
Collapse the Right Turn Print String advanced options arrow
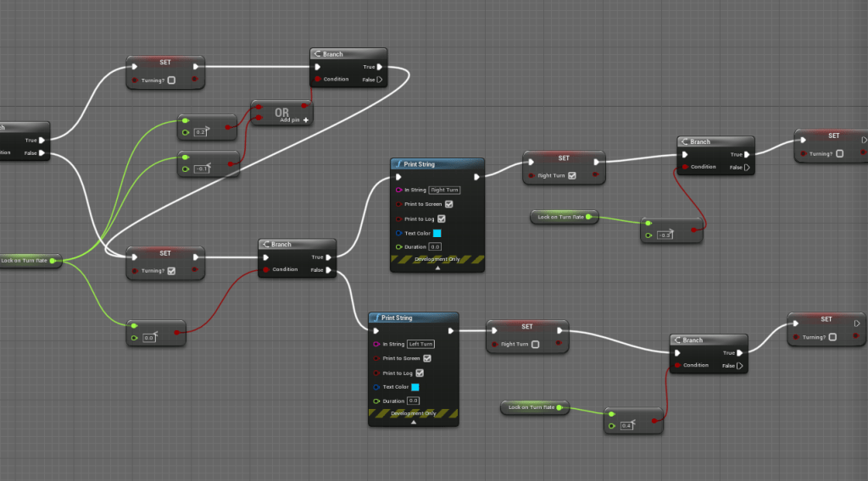pyautogui.click(x=437, y=268)
